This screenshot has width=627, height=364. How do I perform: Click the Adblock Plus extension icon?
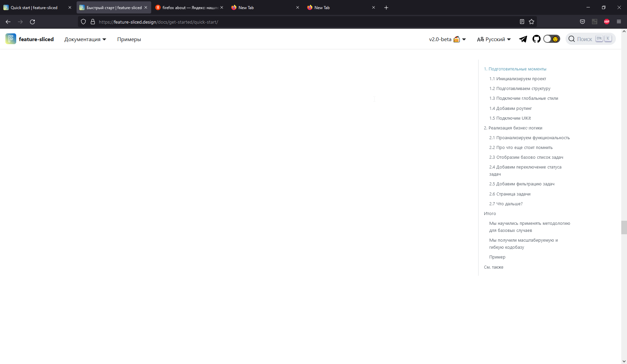[x=607, y=22]
